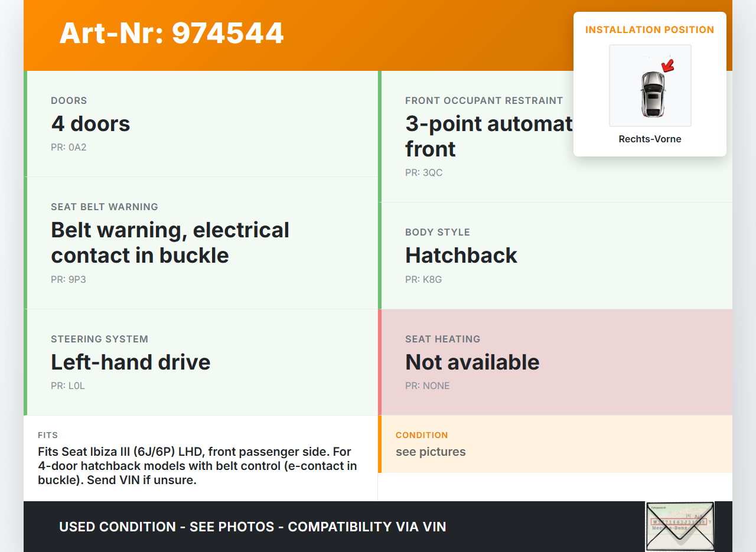
Task: Click PR code 0A2 under Doors
Action: [x=69, y=148]
